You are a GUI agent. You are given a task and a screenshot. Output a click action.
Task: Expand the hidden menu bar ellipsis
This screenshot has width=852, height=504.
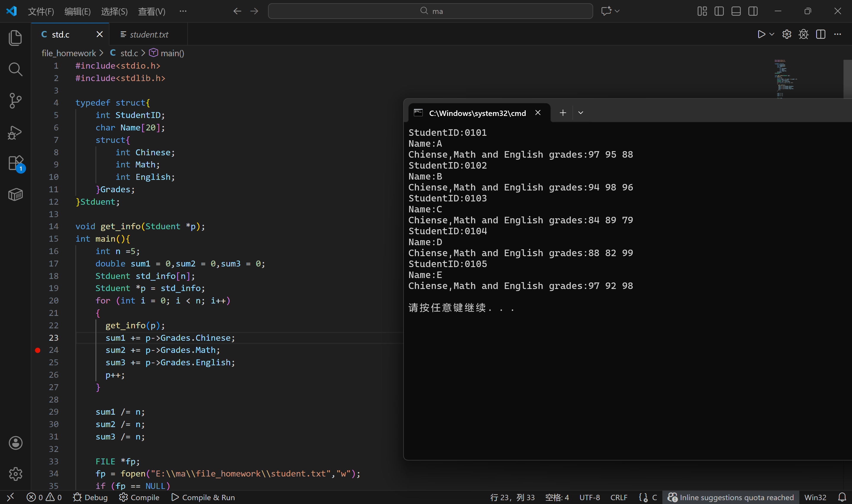183,11
